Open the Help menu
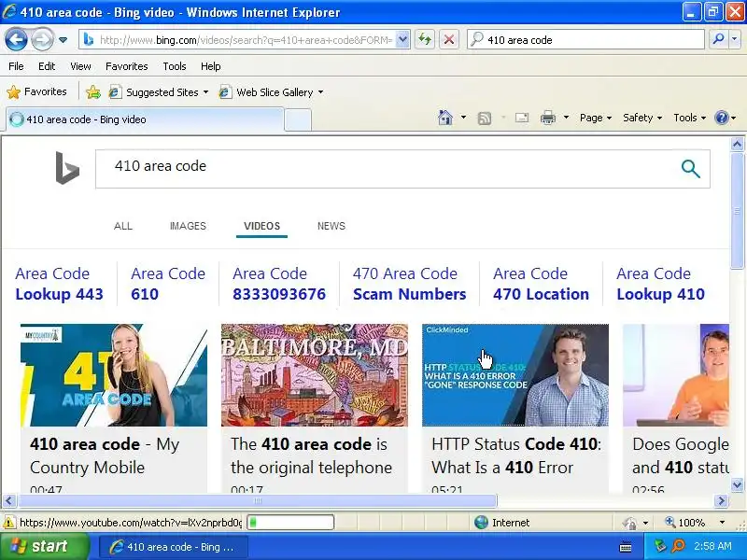 [x=211, y=66]
